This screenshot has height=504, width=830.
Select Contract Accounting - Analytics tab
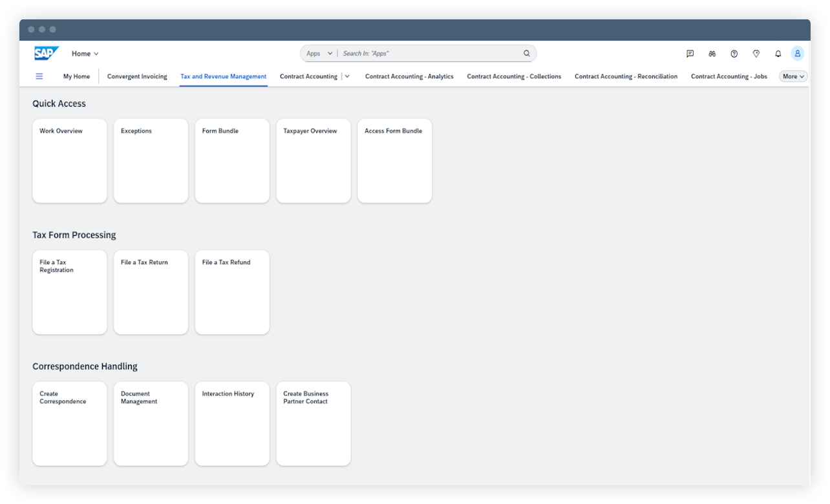point(409,76)
